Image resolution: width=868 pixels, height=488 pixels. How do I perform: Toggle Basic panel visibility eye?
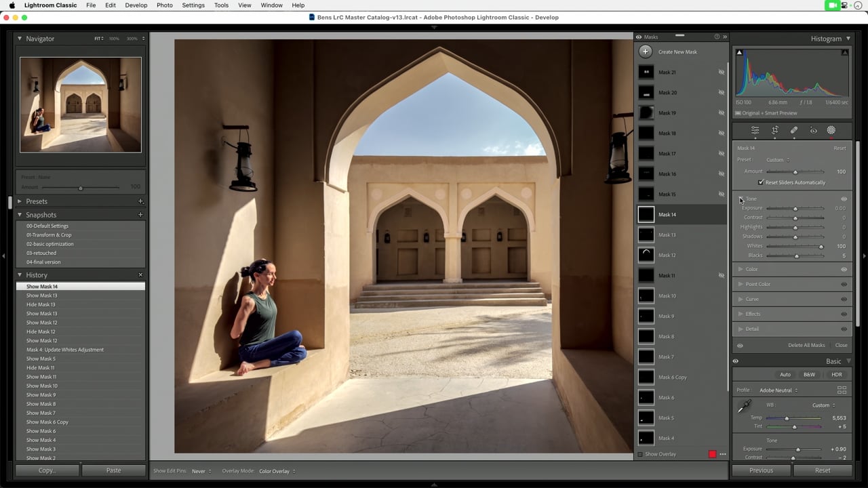[736, 361]
